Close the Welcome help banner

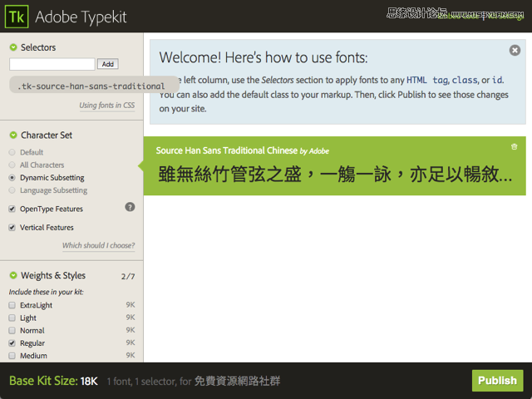(515, 50)
